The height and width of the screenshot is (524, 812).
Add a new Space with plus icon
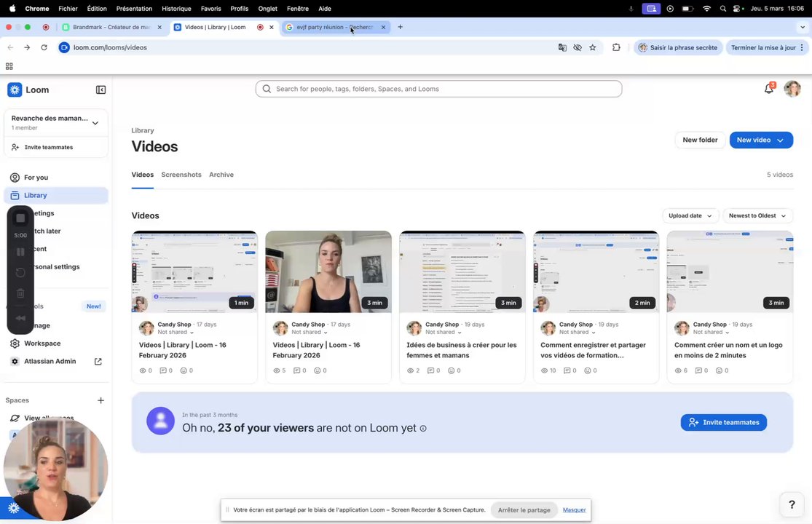(x=100, y=400)
